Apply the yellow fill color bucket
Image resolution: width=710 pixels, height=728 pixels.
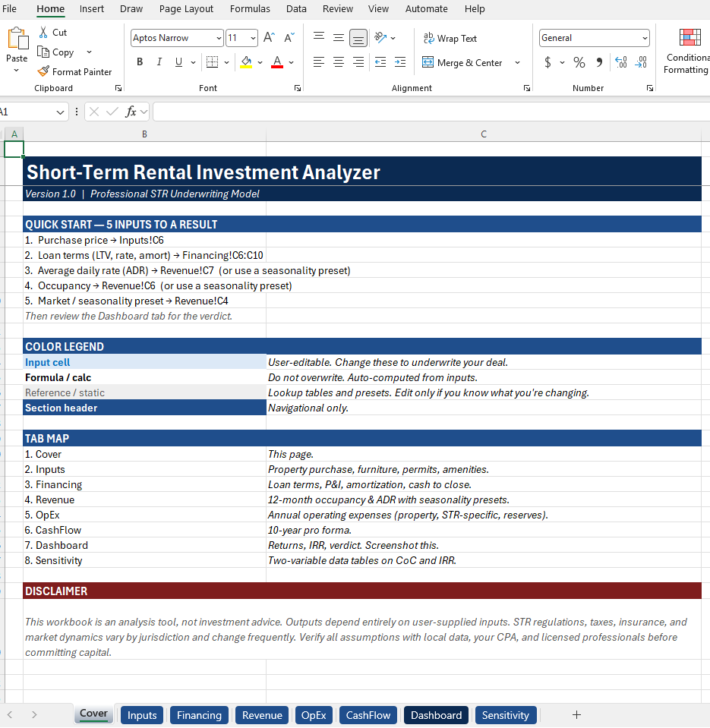pos(246,62)
